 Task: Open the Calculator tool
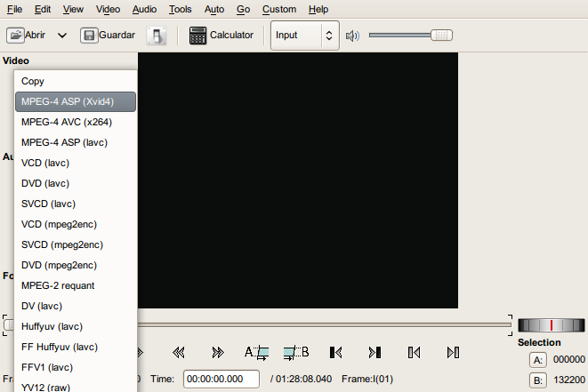click(x=221, y=36)
